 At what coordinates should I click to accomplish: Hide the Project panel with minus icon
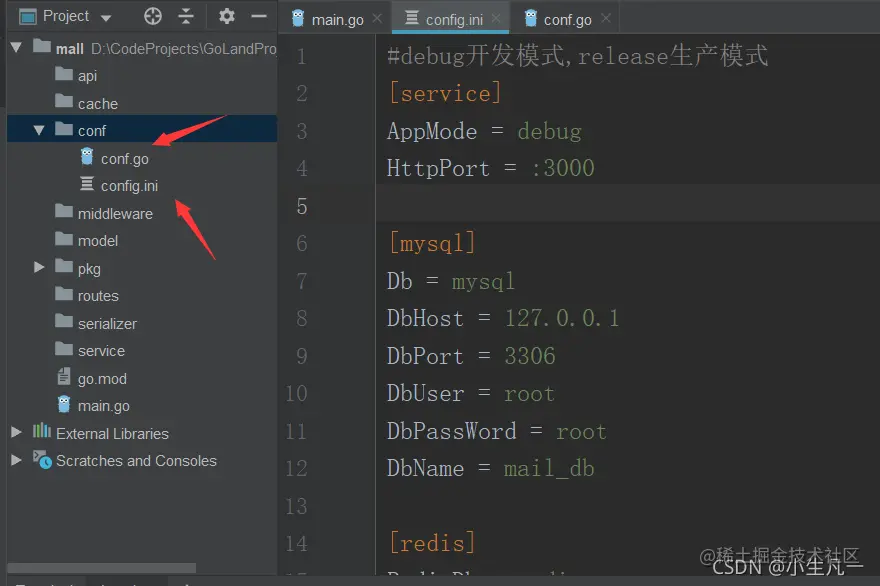pos(259,16)
